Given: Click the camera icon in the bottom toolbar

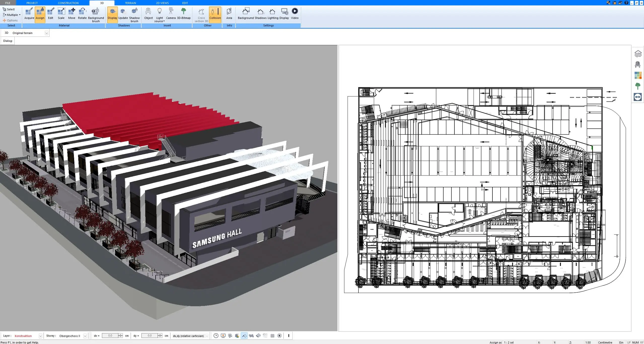Looking at the screenshot, I should coord(230,336).
